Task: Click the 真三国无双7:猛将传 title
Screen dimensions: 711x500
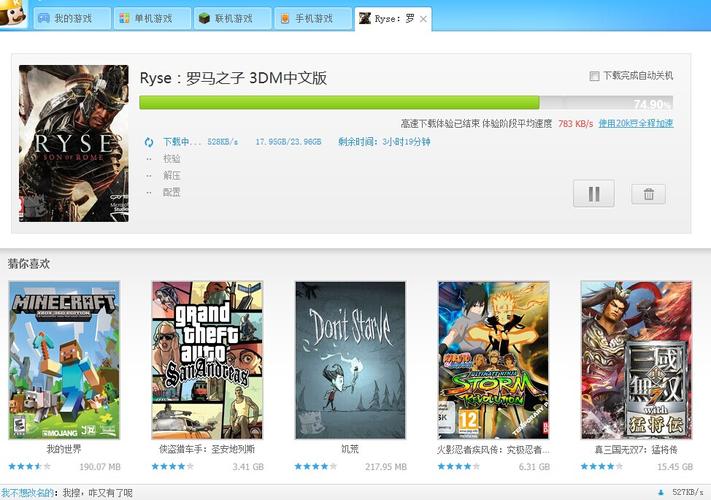Action: [636, 450]
